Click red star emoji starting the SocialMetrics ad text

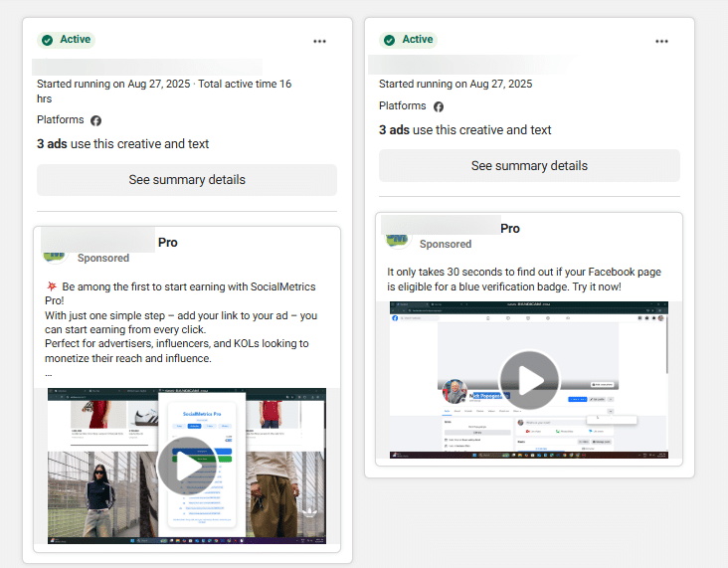tap(52, 286)
